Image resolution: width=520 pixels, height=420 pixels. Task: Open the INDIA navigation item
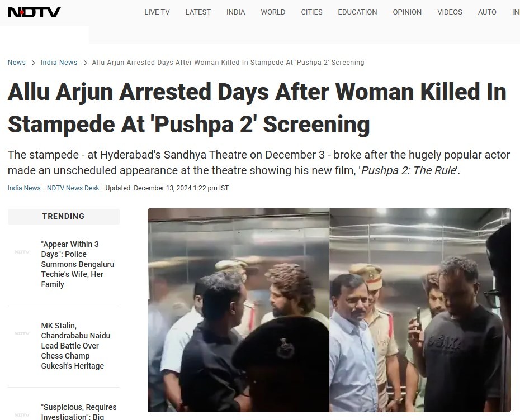coord(236,12)
